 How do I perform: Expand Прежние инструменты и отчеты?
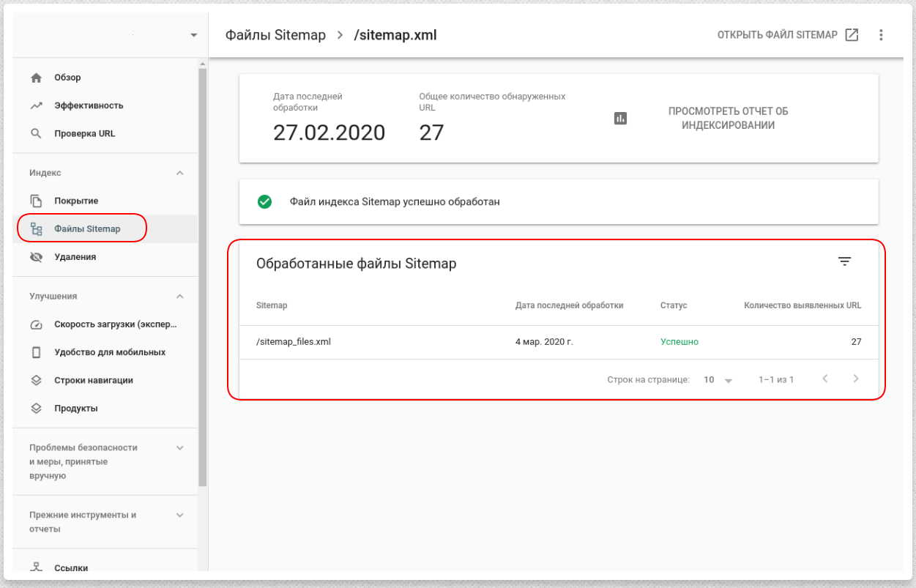click(x=180, y=515)
